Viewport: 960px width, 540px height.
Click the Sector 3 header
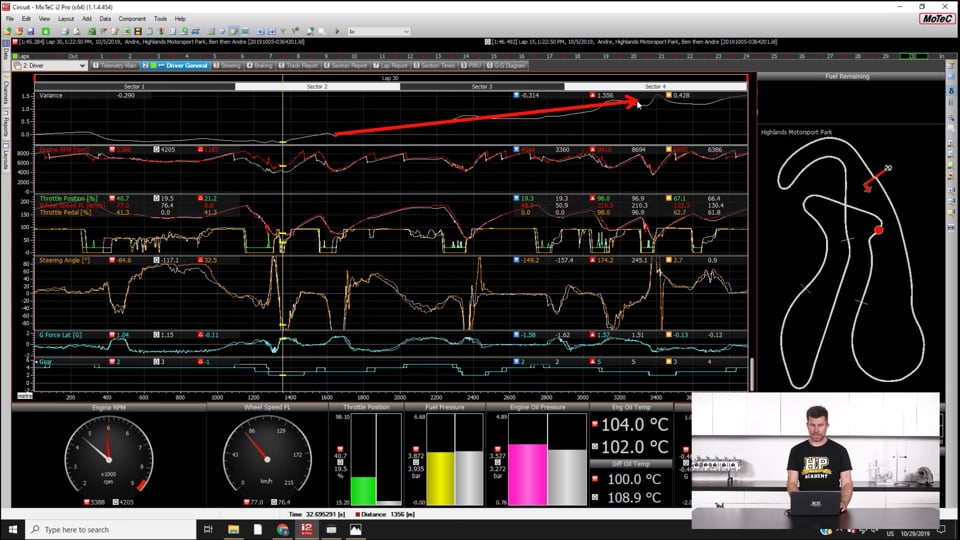482,86
